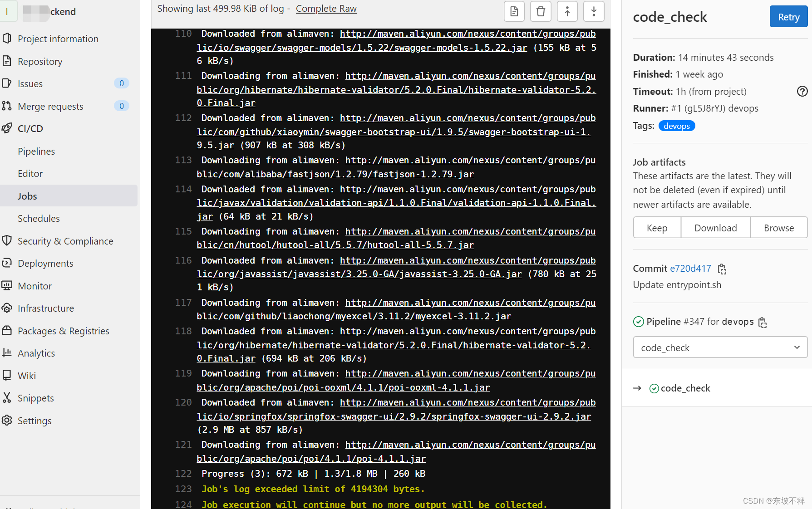Click the devops tag badge
812x509 pixels.
click(x=676, y=126)
